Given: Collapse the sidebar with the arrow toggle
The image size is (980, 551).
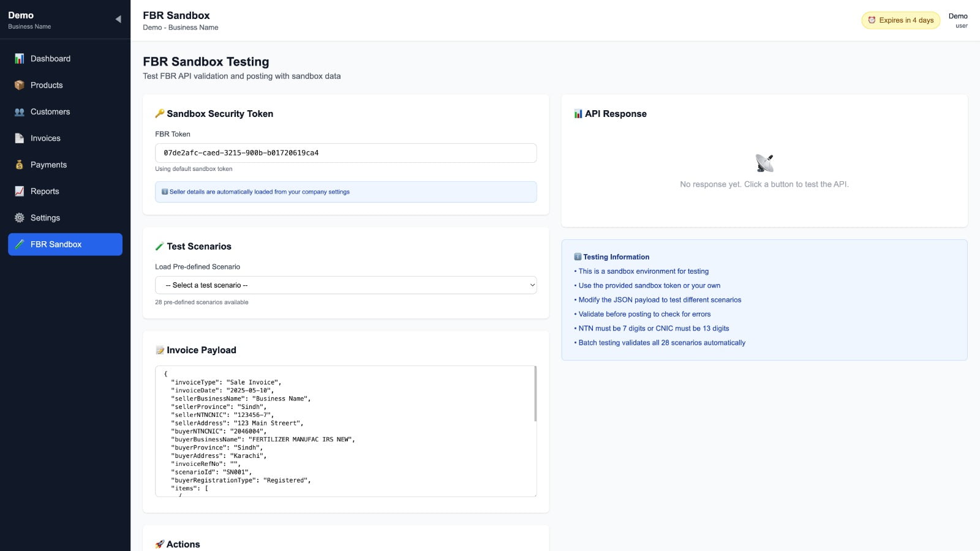Looking at the screenshot, I should tap(117, 19).
